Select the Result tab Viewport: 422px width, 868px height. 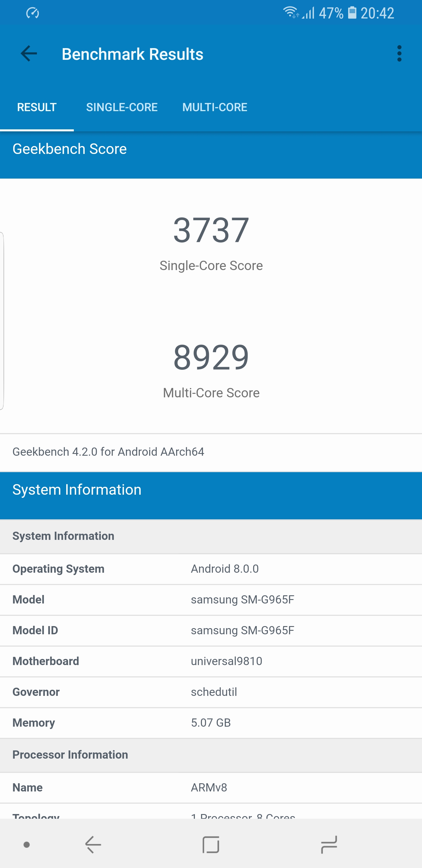(x=37, y=107)
